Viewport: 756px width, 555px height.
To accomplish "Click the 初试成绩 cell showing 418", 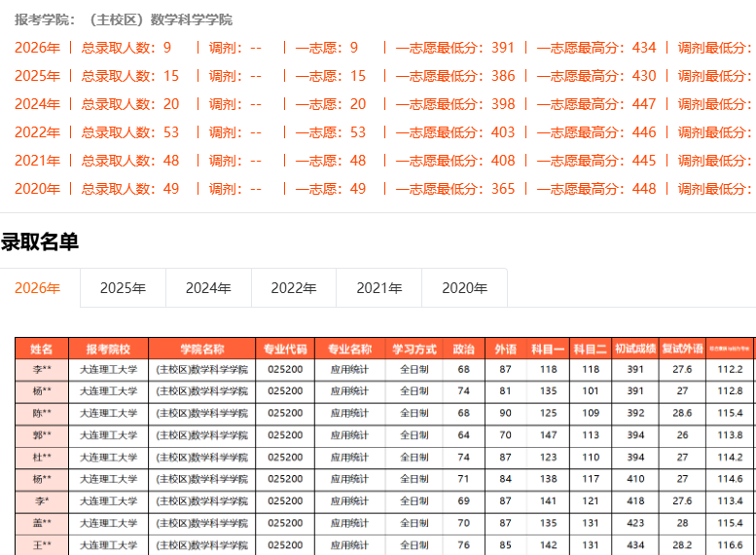I will point(635,501).
